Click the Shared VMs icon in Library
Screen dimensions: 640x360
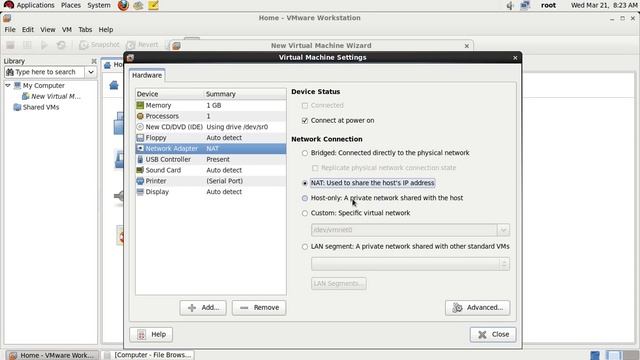(x=17, y=107)
